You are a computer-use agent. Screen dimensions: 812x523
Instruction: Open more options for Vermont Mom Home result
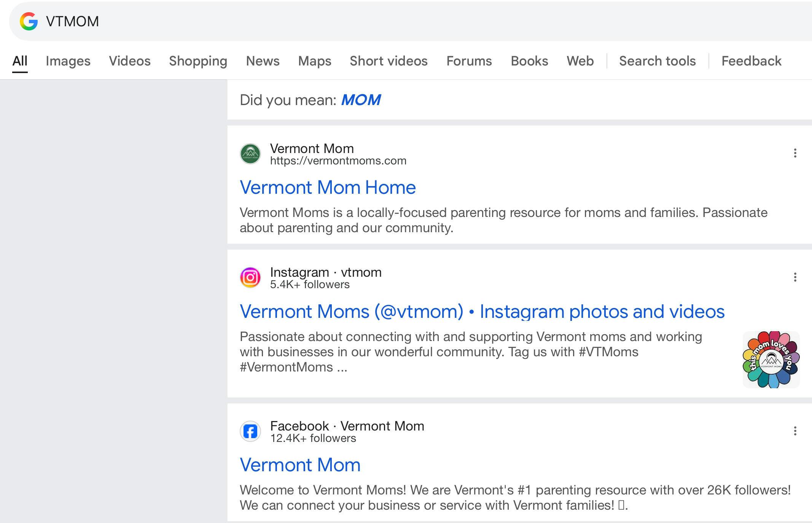[795, 153]
